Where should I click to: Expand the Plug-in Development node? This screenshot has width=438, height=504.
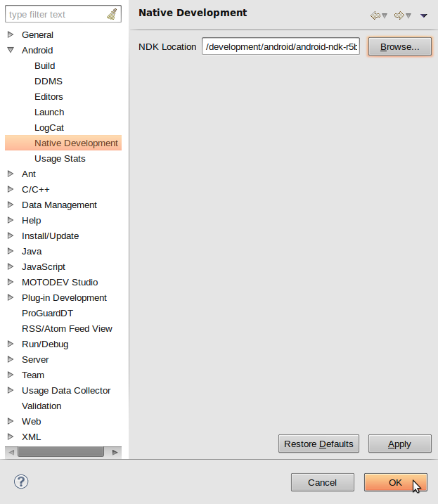pyautogui.click(x=11, y=297)
